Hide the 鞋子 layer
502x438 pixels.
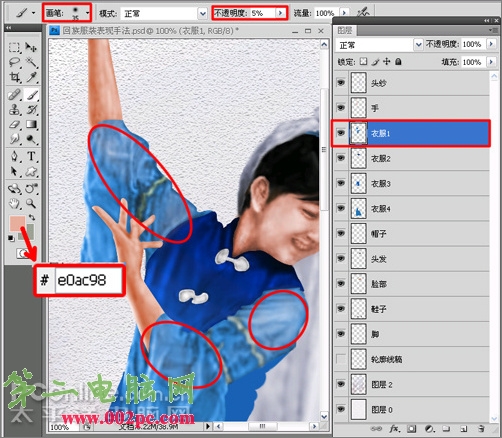[x=341, y=309]
